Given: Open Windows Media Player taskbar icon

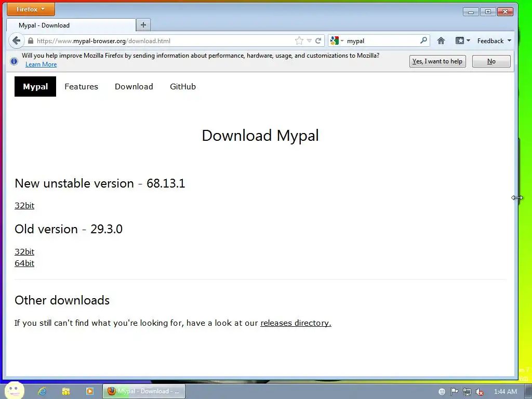Looking at the screenshot, I should pyautogui.click(x=89, y=391).
